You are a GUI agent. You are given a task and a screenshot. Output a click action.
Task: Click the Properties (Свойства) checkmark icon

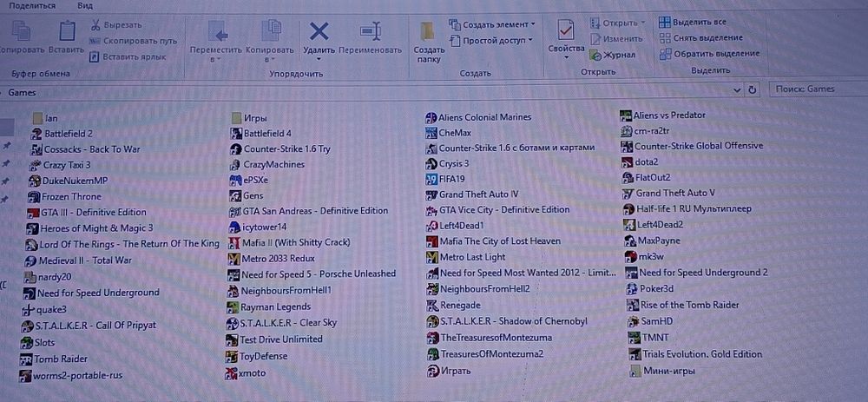(566, 31)
